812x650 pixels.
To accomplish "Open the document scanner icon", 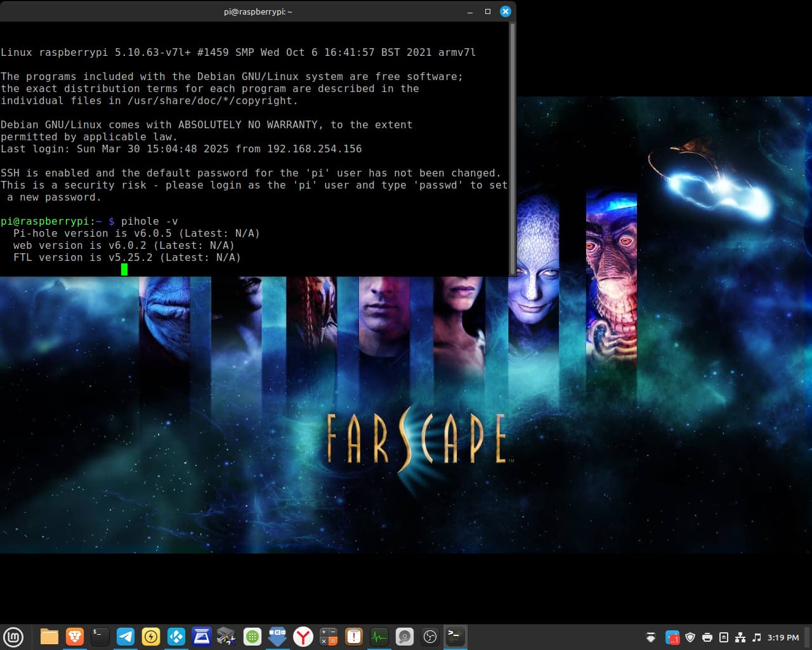I will [x=202, y=637].
